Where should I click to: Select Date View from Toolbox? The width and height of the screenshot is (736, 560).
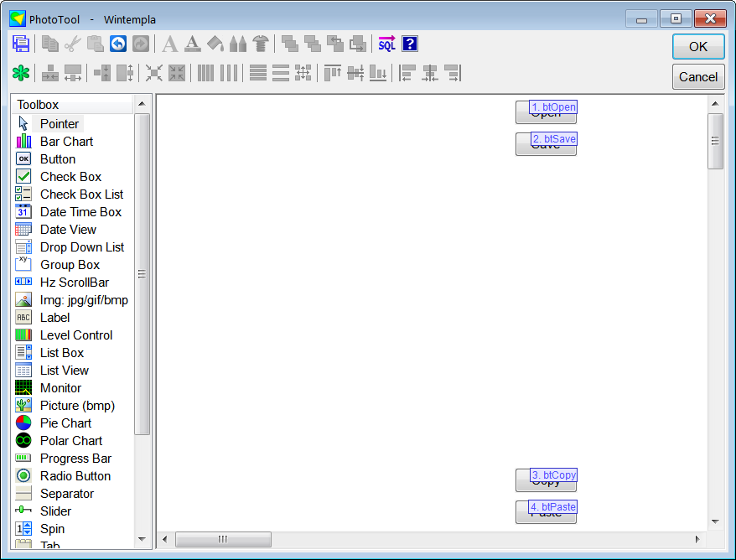point(68,230)
